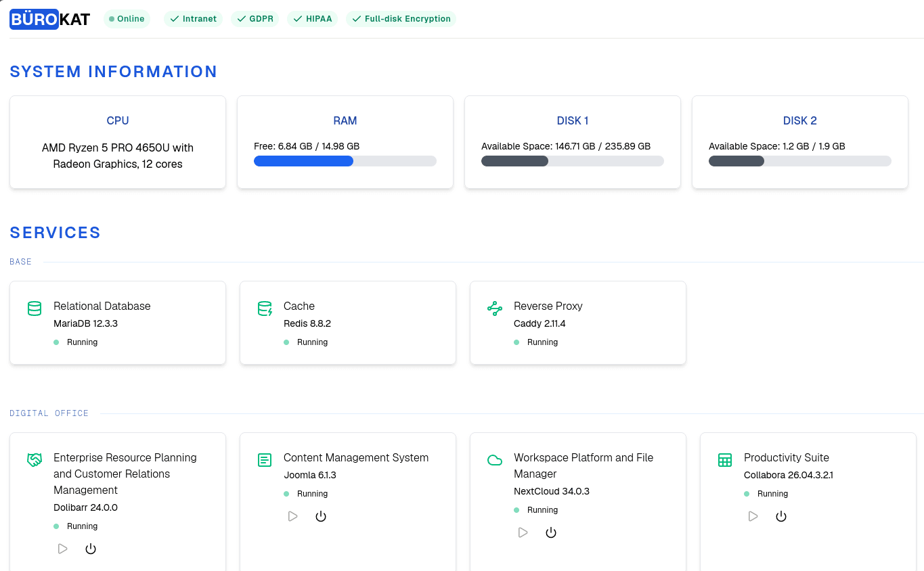Click the DISK 2 usage progress bar
The width and height of the screenshot is (924, 571).
800,161
